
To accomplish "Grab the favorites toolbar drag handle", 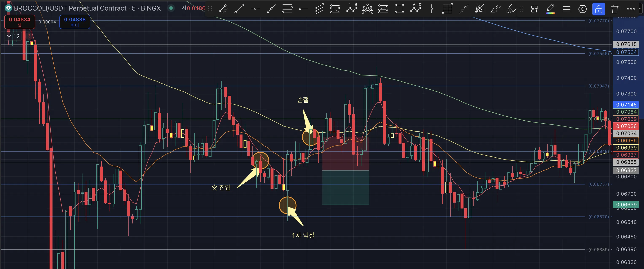I will coord(210,9).
